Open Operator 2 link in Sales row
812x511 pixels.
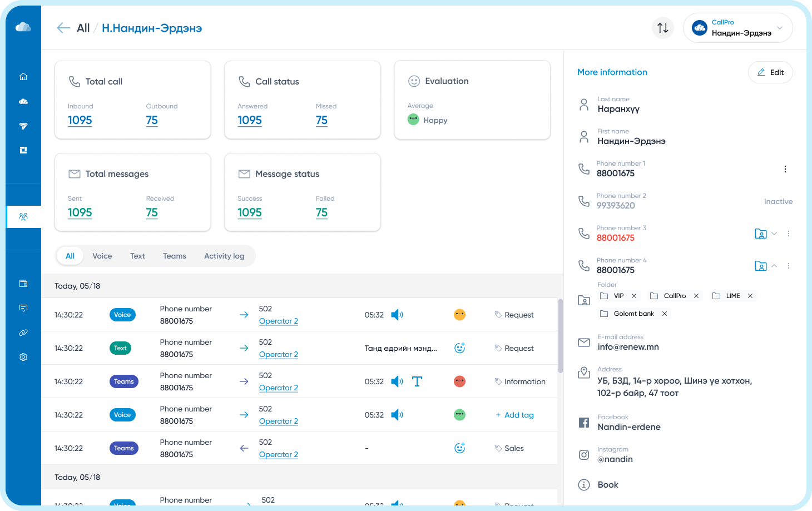[x=279, y=454]
